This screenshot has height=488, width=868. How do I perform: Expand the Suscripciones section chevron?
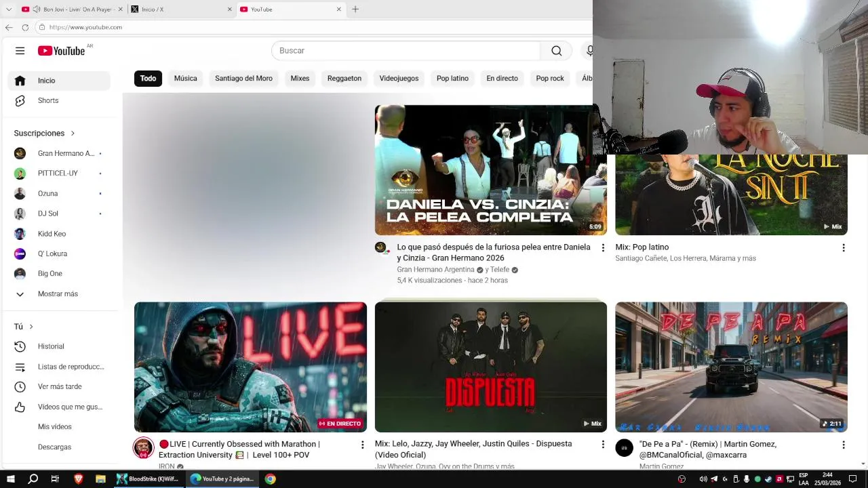click(x=73, y=134)
